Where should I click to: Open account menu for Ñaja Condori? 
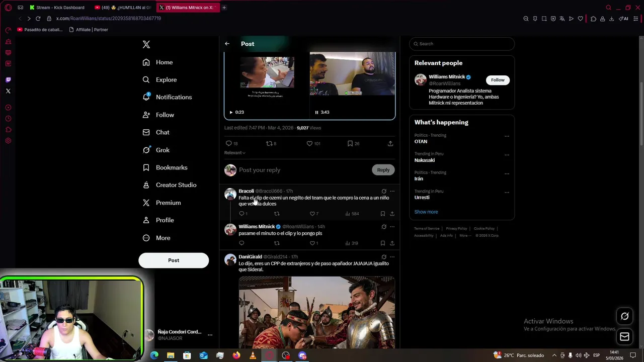(210, 335)
